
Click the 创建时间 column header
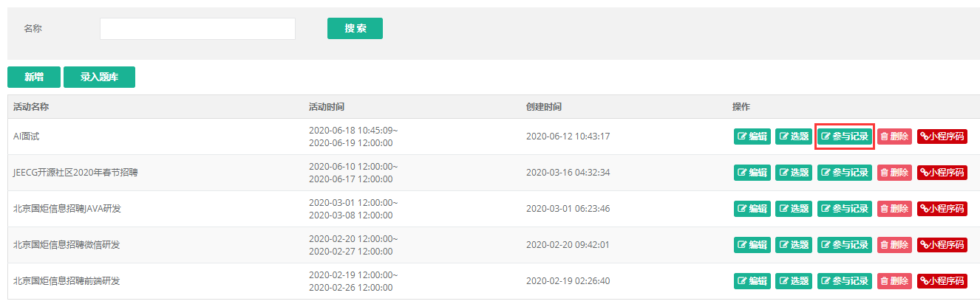click(x=544, y=107)
